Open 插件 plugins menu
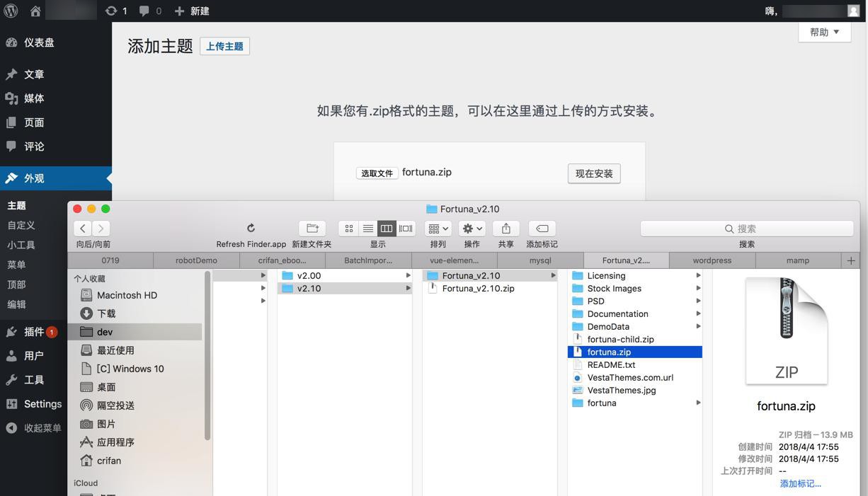 click(x=33, y=332)
